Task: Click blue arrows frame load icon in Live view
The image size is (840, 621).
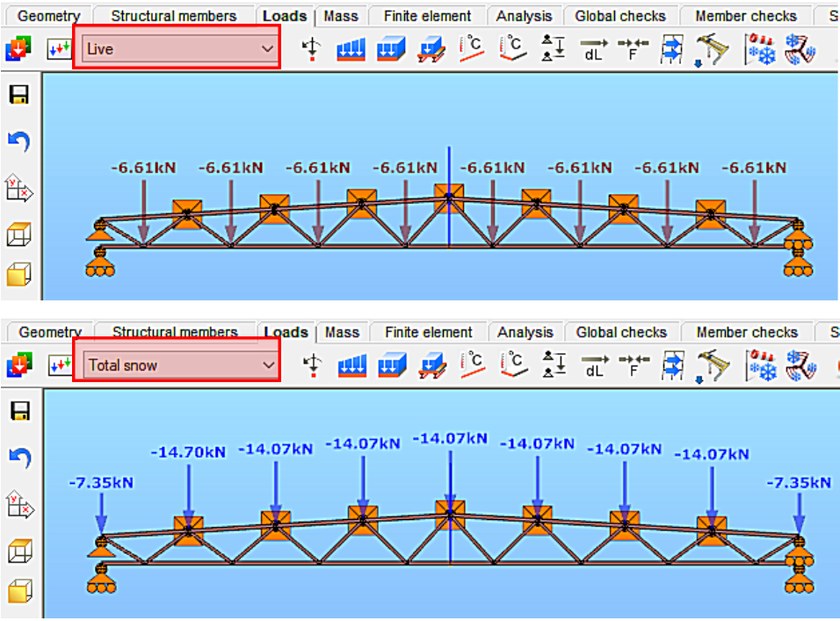Action: (x=672, y=49)
